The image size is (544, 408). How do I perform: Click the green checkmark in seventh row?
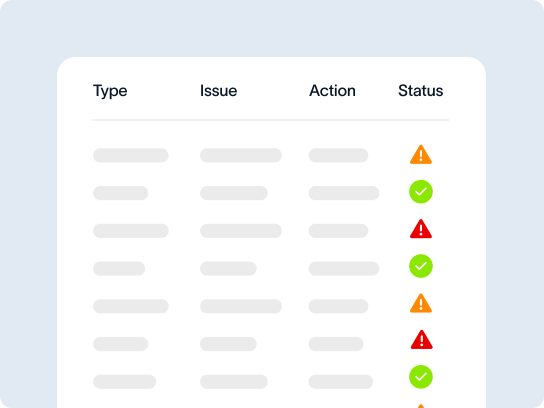click(421, 377)
